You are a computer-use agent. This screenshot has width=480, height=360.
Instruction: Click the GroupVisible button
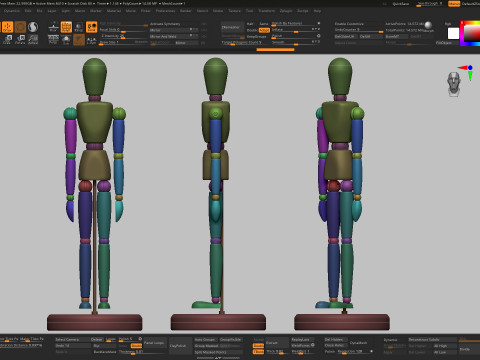click(x=230, y=340)
